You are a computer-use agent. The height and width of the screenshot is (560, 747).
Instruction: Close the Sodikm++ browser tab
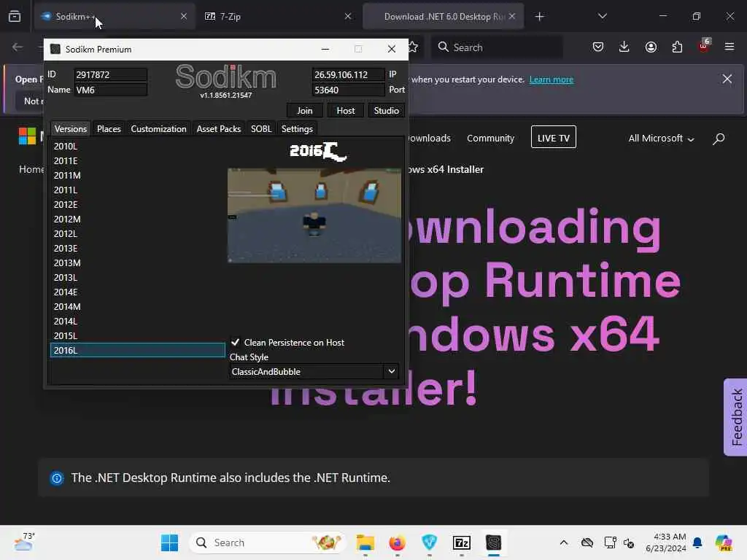coord(183,16)
